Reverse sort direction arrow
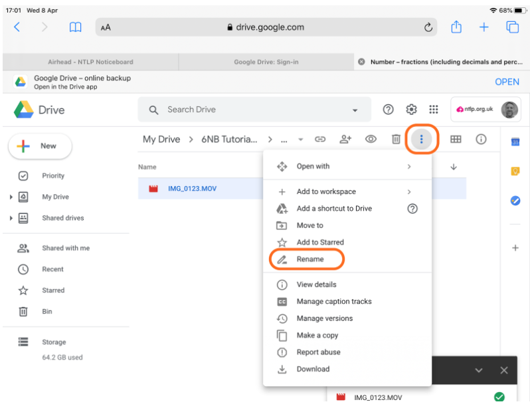The width and height of the screenshot is (530, 420). pos(454,167)
